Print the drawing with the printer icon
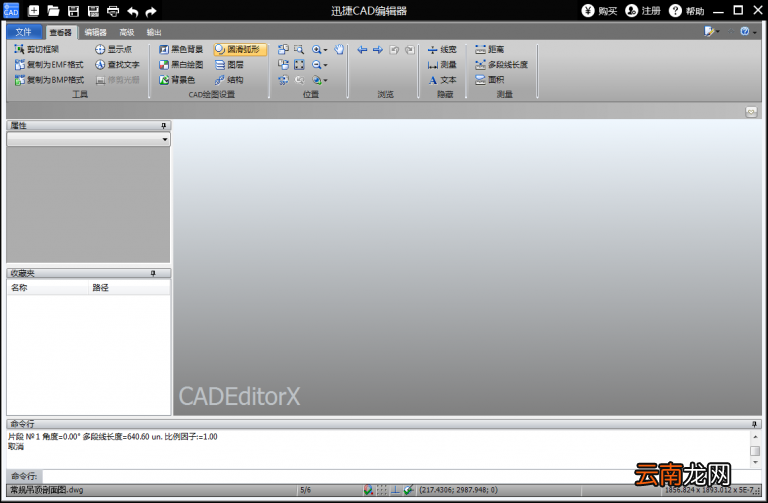 click(x=113, y=10)
